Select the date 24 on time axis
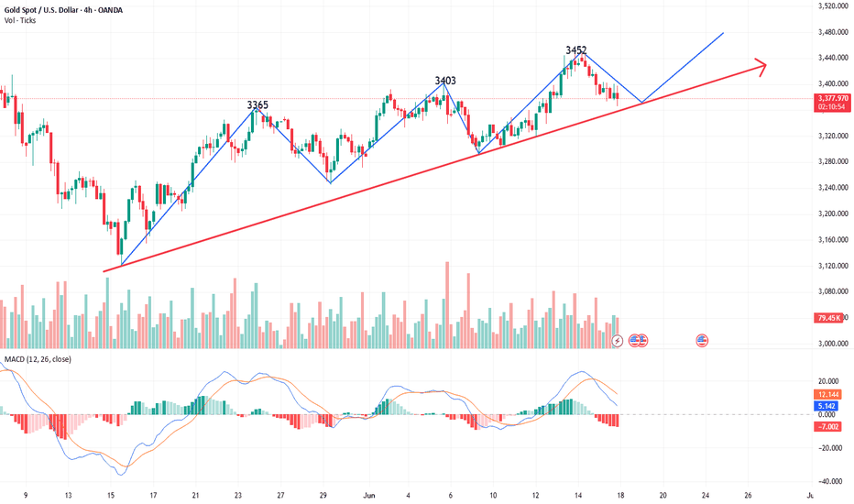The height and width of the screenshot is (504, 854). pos(706,495)
